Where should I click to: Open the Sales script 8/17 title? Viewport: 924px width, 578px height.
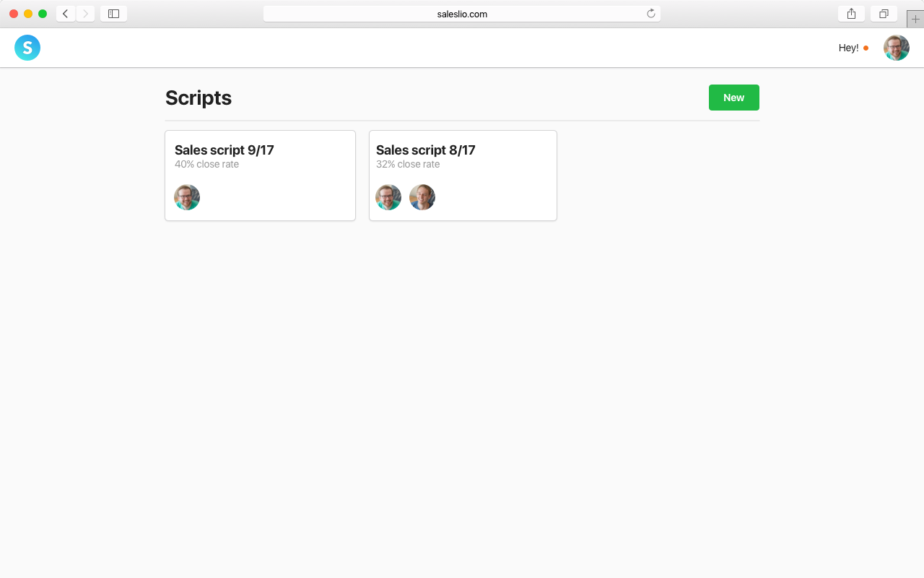[x=425, y=150]
